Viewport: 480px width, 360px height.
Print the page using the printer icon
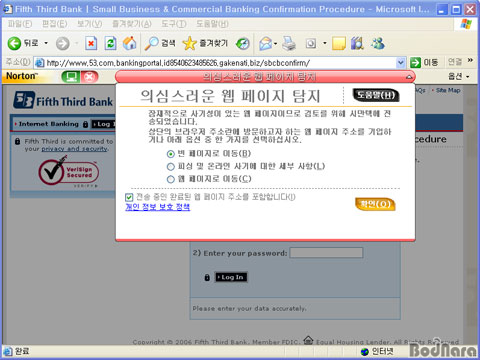[x=289, y=44]
